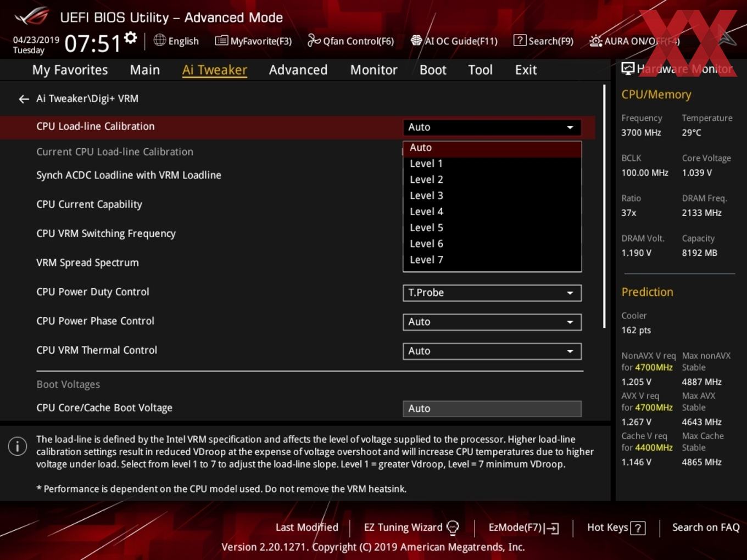Image resolution: width=747 pixels, height=560 pixels.
Task: Choose Level 3 load-line calibration
Action: pos(492,195)
